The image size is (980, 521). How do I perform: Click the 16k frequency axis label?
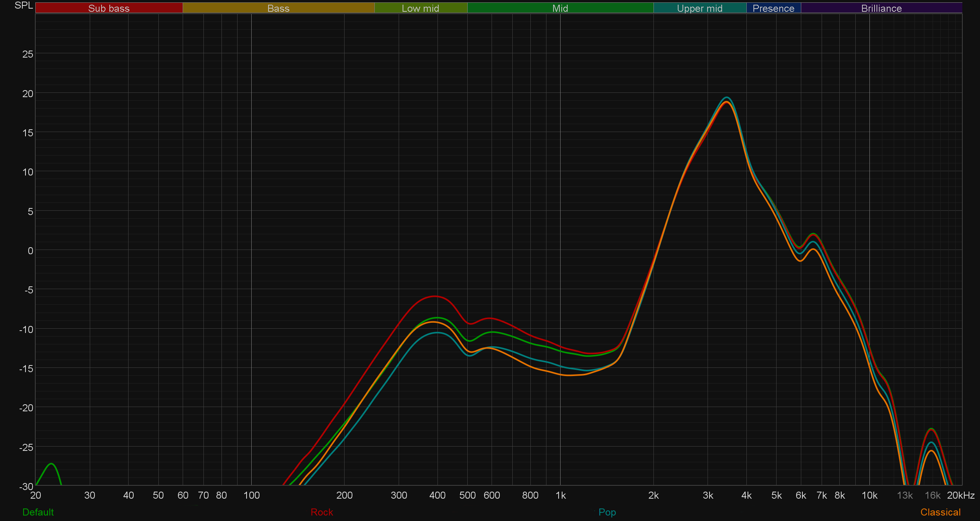click(x=932, y=496)
